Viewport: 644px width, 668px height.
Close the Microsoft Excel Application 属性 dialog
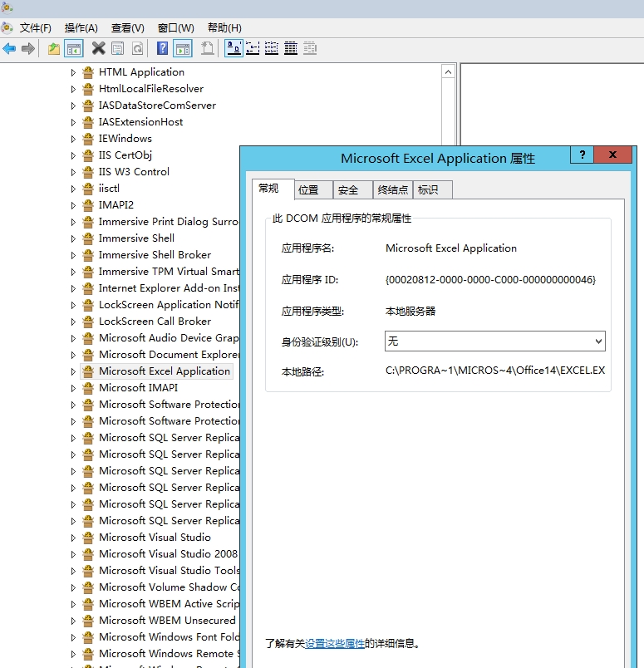coord(612,155)
